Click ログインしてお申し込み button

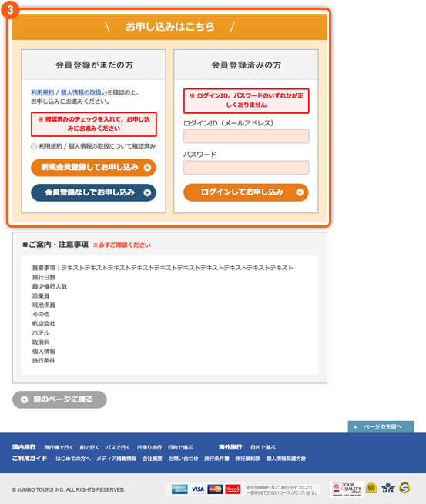click(x=246, y=192)
